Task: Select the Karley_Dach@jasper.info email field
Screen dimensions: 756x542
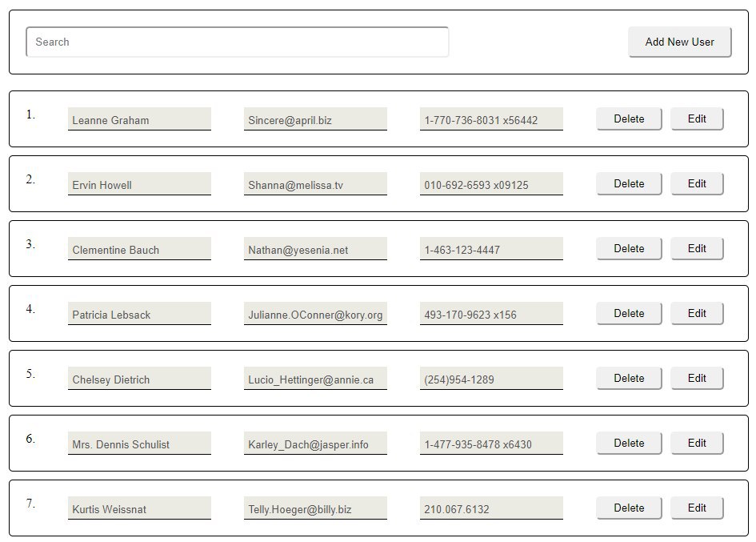Action: coord(315,443)
